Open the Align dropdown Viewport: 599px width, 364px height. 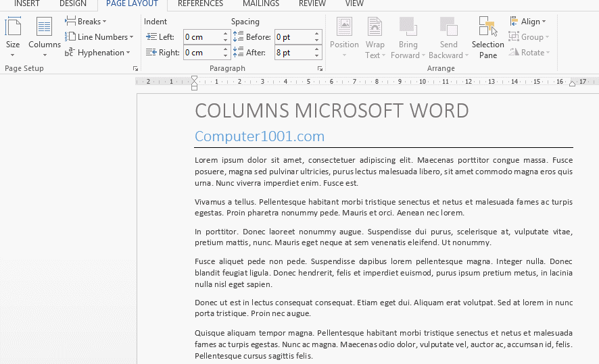pos(527,22)
